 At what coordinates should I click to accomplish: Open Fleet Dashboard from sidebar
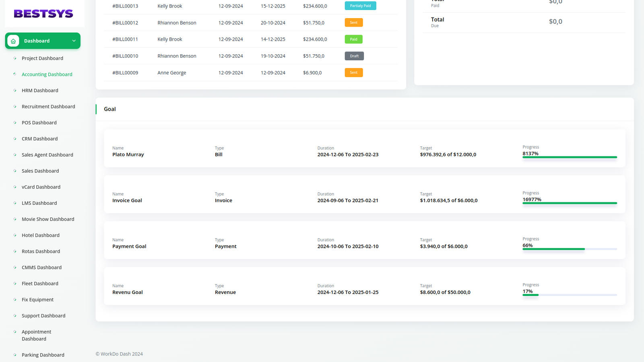[40, 284]
